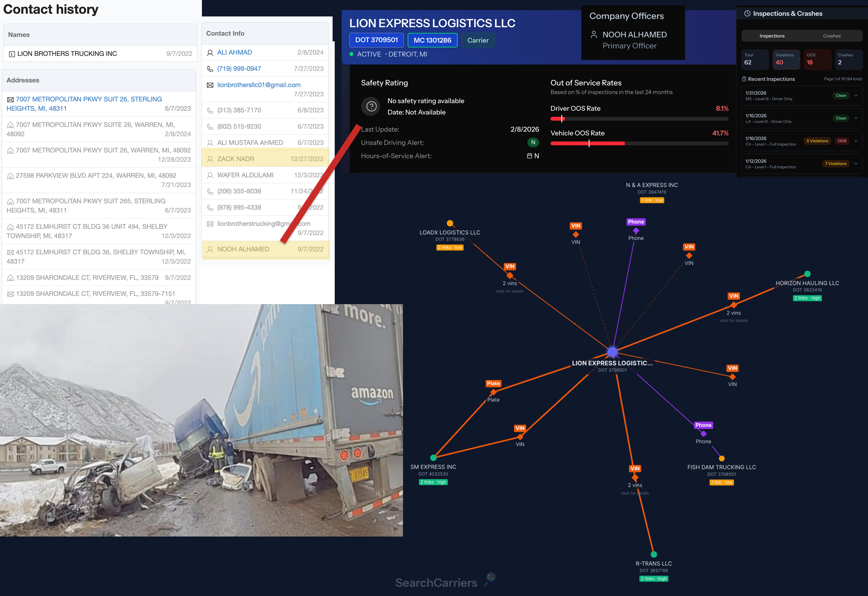The height and width of the screenshot is (596, 868).
Task: Click the orange Plate diamond node
Action: [493, 392]
